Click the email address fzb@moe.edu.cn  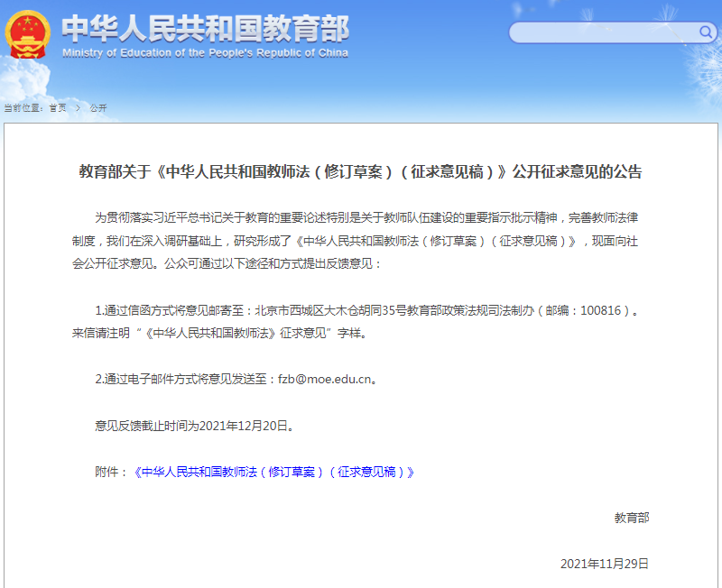point(325,379)
